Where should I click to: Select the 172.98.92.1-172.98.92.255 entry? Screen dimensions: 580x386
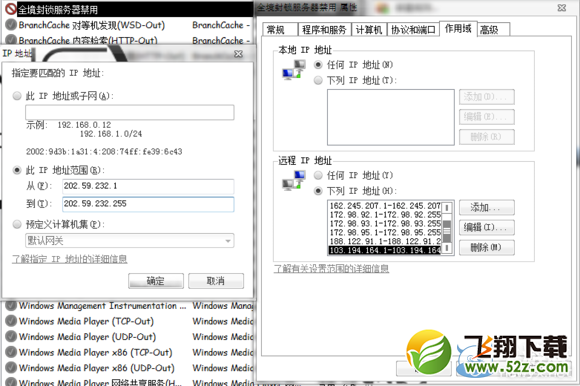click(385, 215)
